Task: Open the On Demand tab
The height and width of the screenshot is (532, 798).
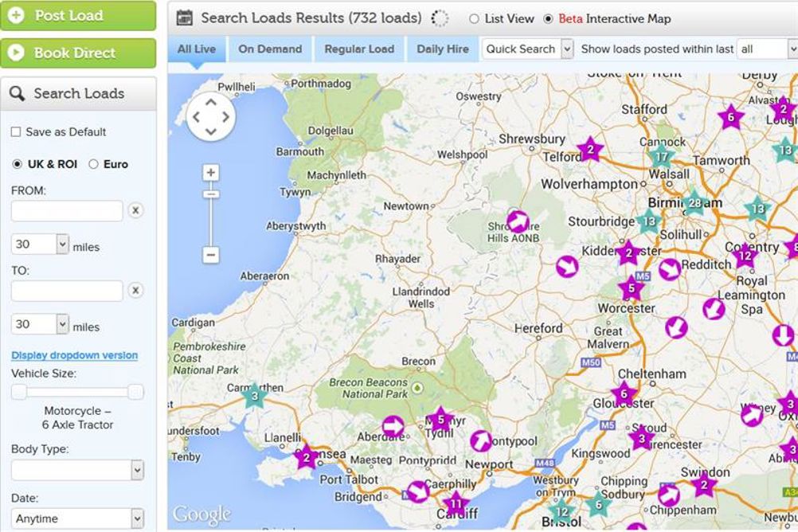Action: tap(270, 49)
